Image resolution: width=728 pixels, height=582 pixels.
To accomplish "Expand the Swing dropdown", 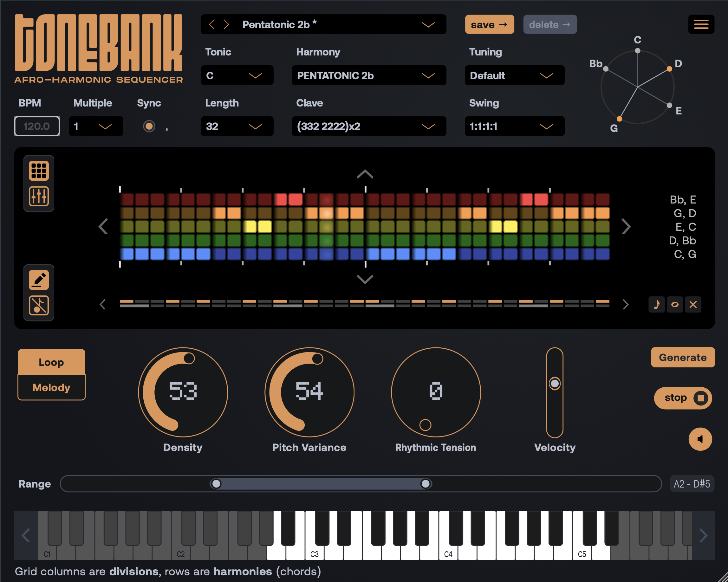I will point(514,126).
